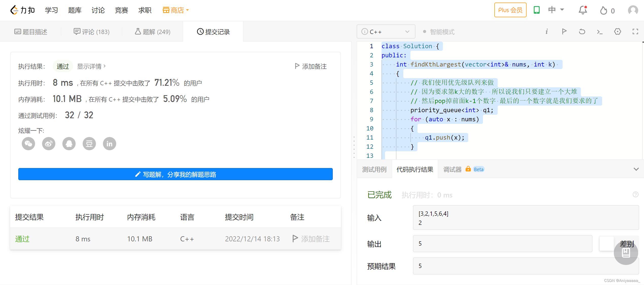Click the panel divider drag handle
This screenshot has height=285, width=644.
[x=354, y=147]
